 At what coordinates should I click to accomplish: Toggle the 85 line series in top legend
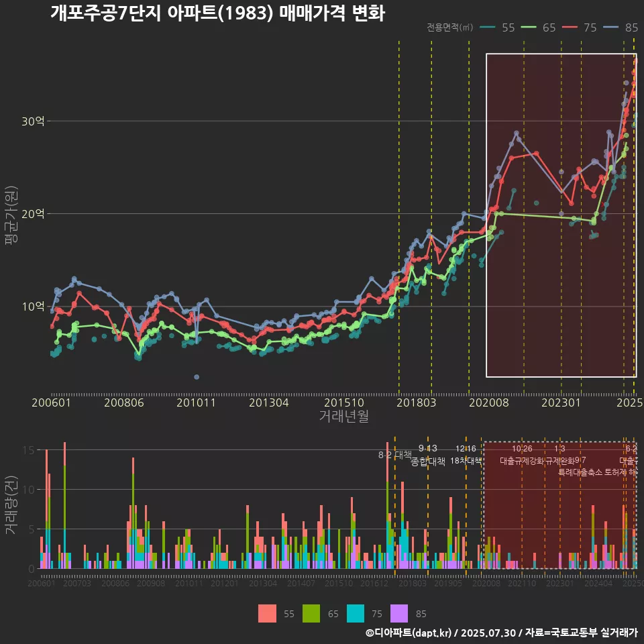[x=621, y=28]
